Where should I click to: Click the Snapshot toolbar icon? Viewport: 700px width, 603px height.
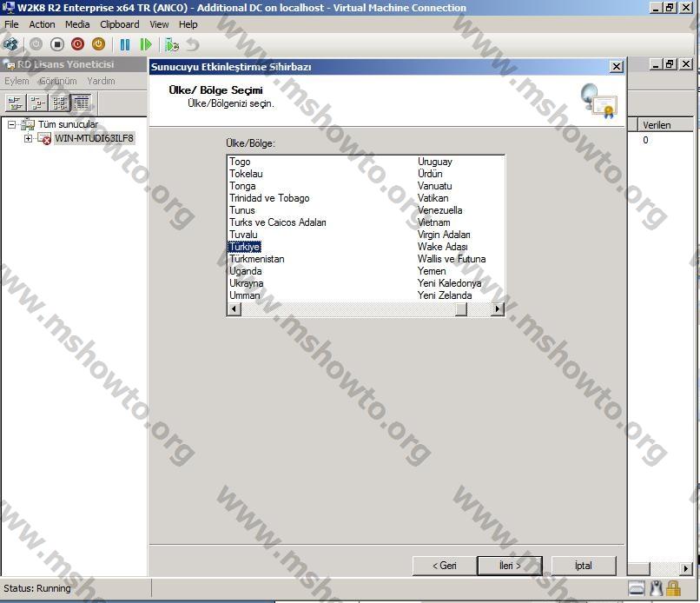(172, 43)
